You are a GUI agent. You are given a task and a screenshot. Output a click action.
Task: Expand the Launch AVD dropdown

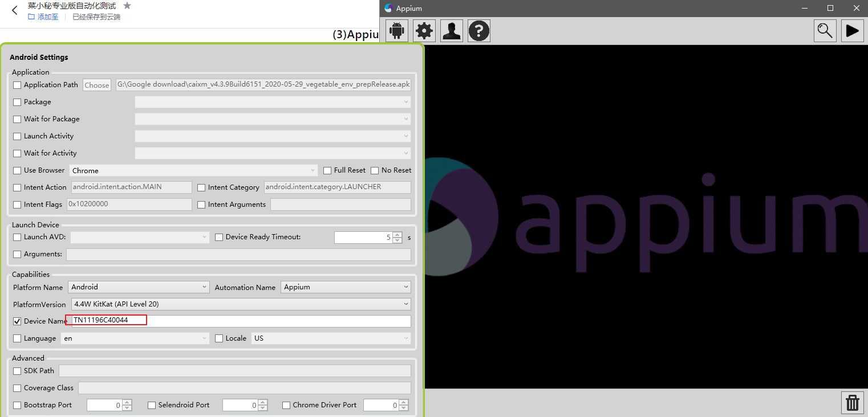140,237
